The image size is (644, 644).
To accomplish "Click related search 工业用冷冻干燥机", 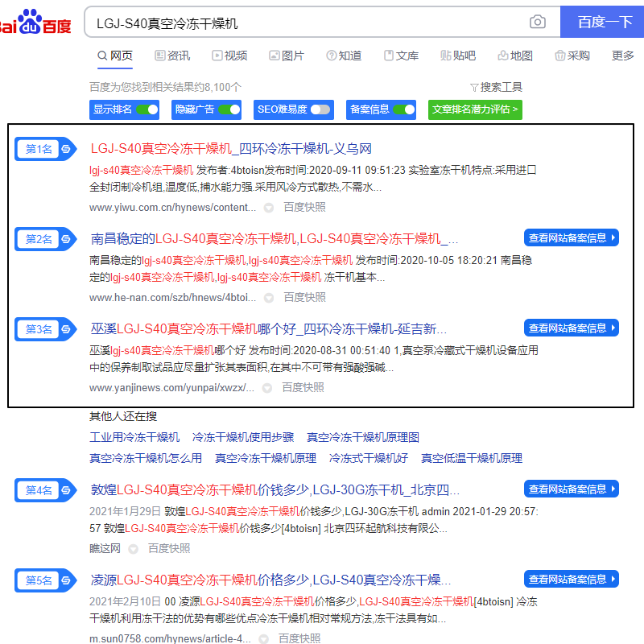I will point(134,437).
